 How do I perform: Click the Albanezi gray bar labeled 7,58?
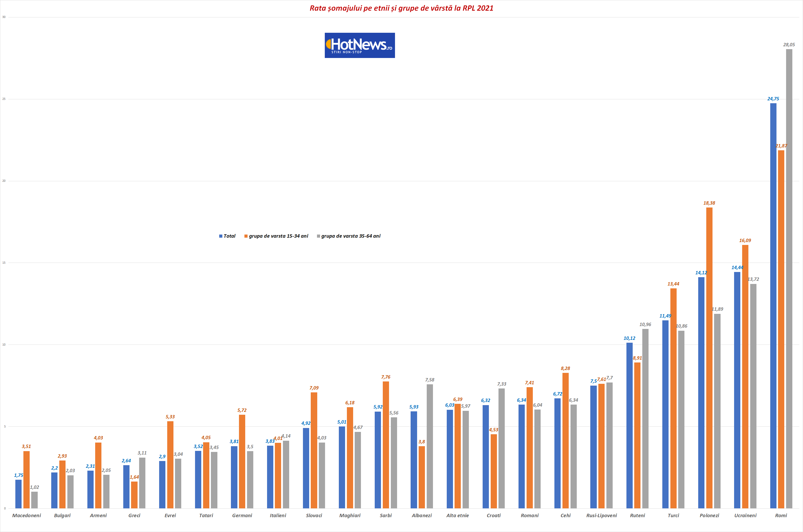[x=430, y=446]
